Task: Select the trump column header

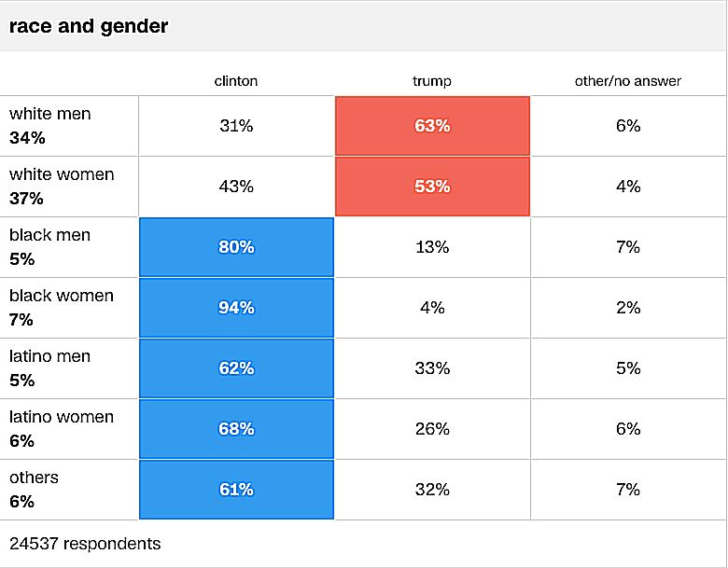Action: click(432, 81)
